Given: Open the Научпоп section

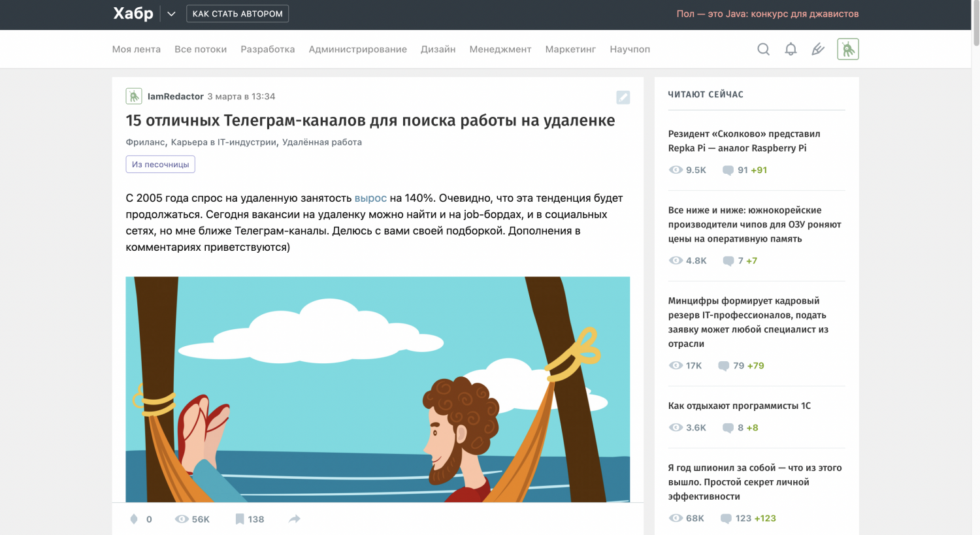Looking at the screenshot, I should [629, 48].
